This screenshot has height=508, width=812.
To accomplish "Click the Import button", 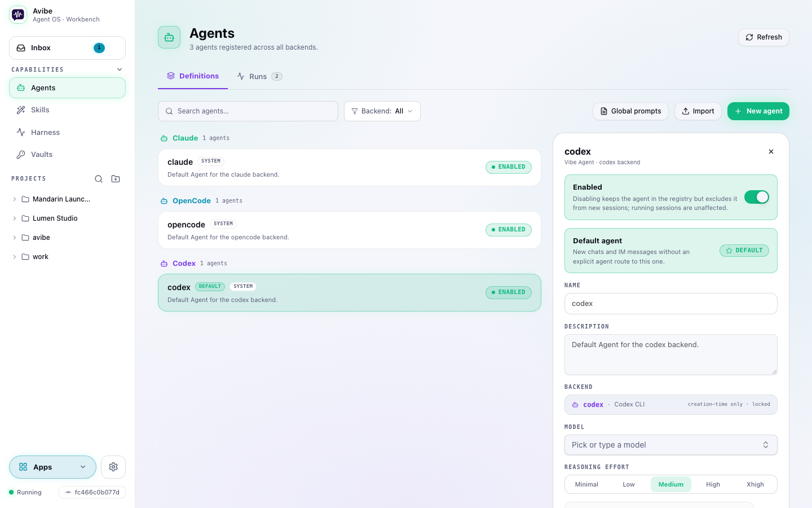I will point(698,111).
